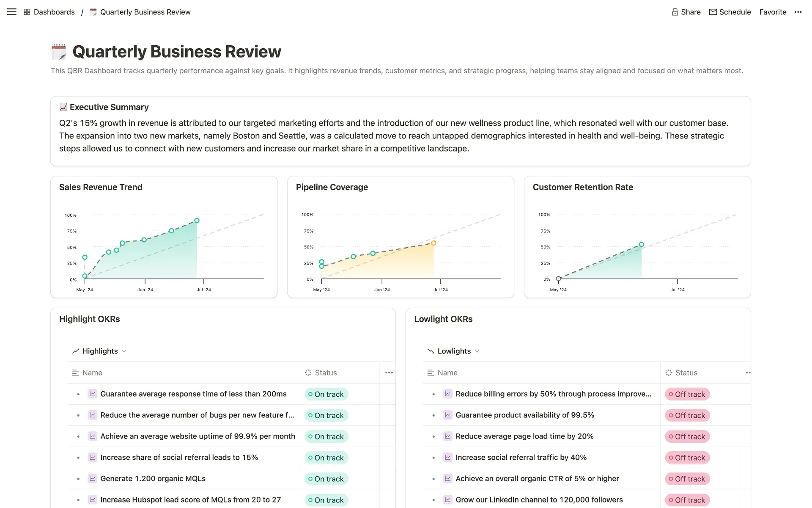Click chart icon for Increase share of social referral
The height and width of the screenshot is (508, 812).
[93, 457]
